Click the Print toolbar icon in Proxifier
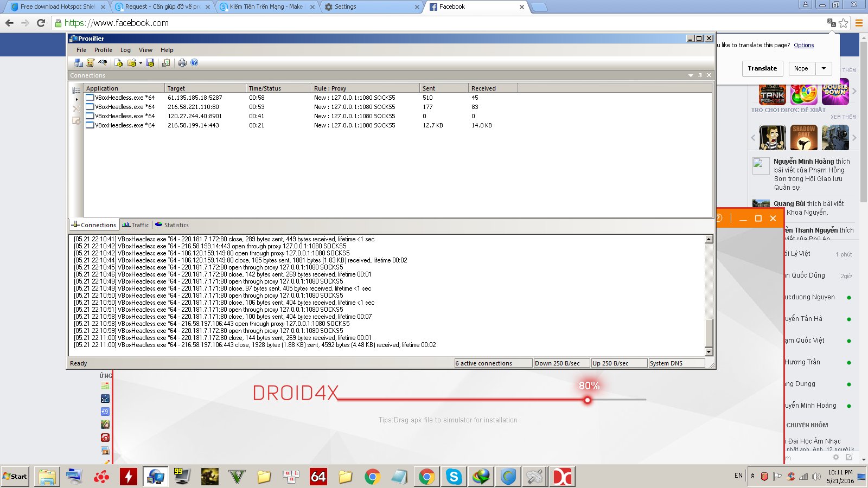 (182, 63)
